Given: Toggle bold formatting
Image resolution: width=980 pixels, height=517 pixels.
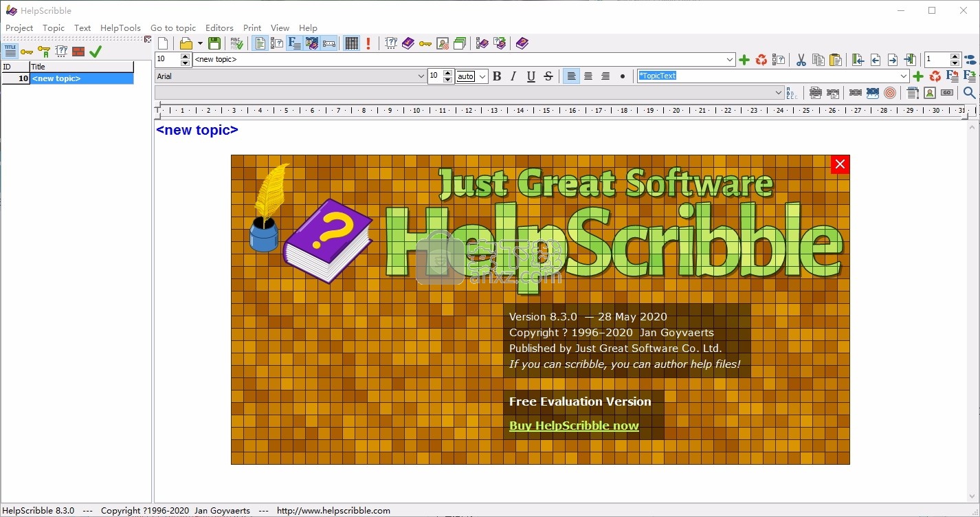Looking at the screenshot, I should click(x=497, y=76).
